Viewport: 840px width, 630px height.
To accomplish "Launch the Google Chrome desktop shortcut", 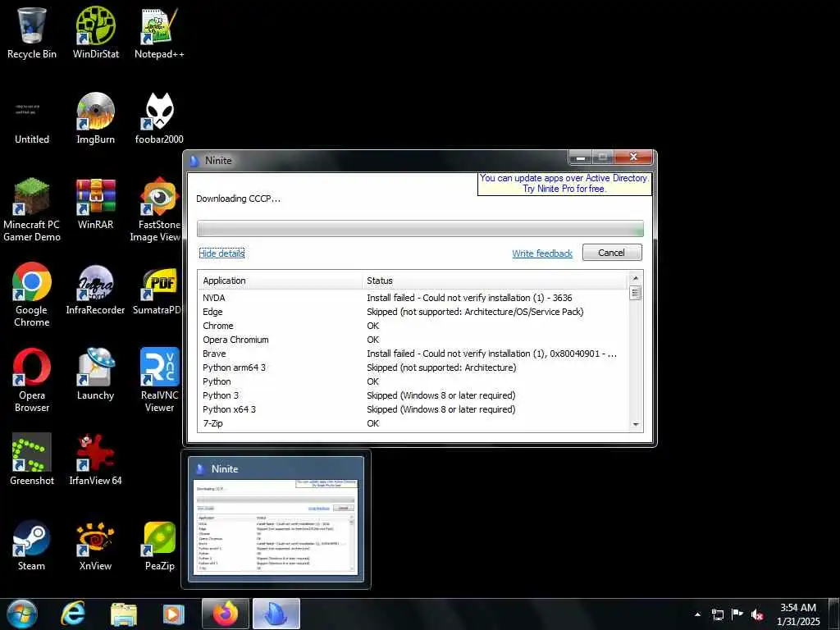I will click(x=32, y=294).
